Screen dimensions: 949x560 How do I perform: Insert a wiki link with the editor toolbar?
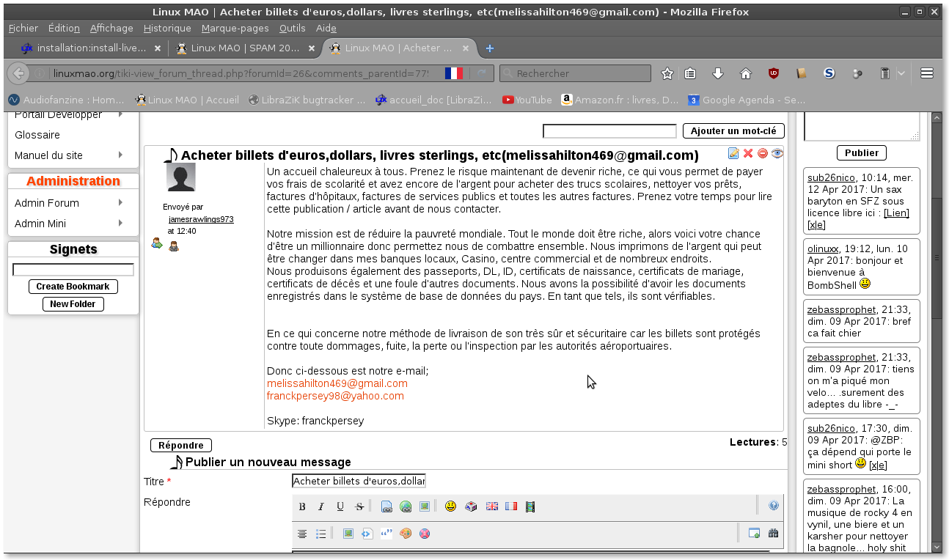[x=386, y=506]
